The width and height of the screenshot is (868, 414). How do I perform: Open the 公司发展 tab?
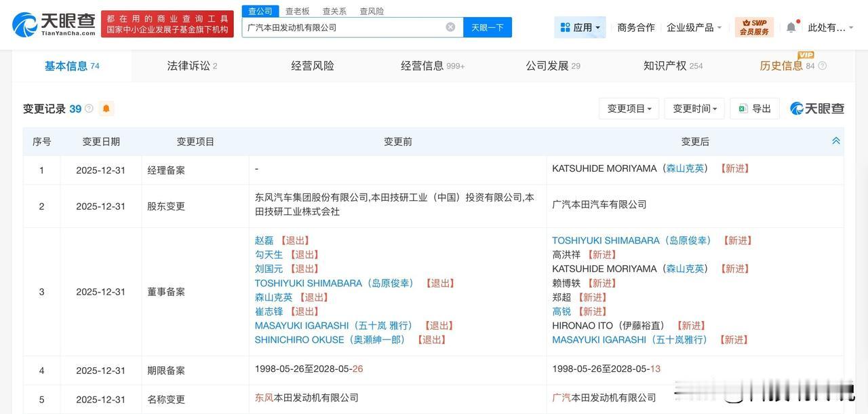(x=553, y=66)
